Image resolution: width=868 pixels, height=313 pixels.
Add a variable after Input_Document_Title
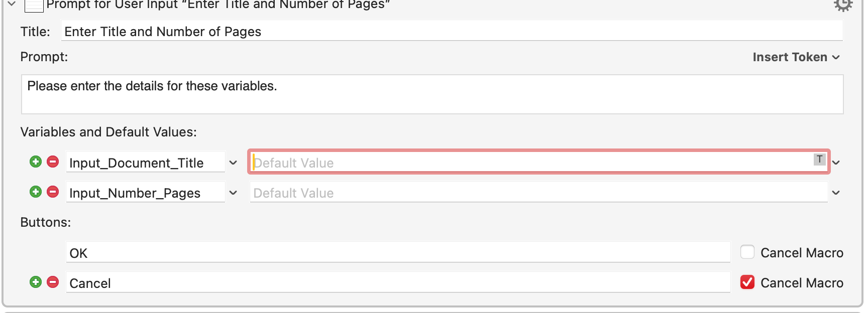36,162
